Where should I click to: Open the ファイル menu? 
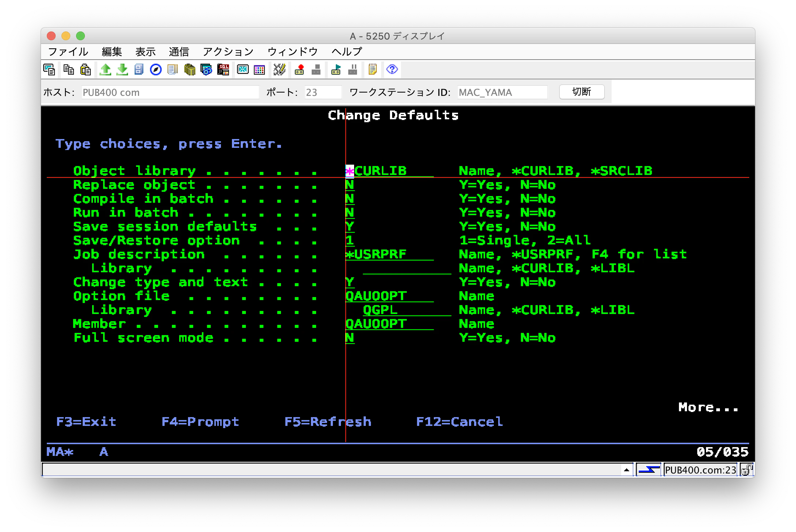tap(68, 52)
